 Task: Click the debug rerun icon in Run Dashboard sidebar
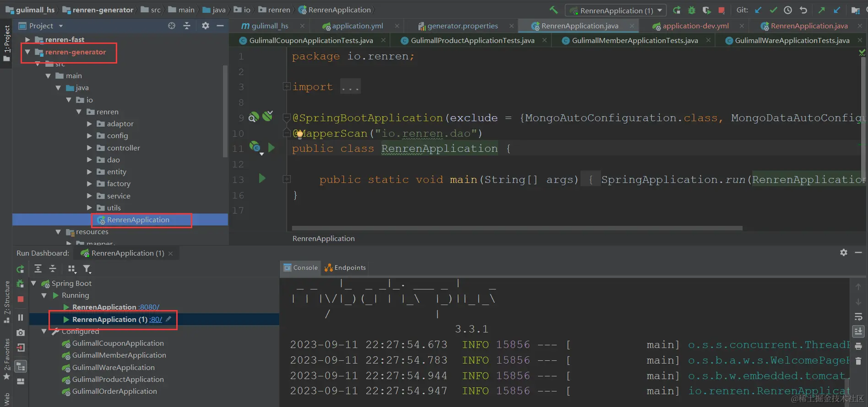20,284
